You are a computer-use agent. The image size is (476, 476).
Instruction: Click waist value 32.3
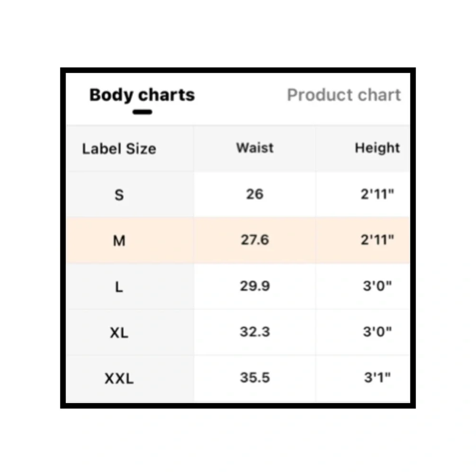click(255, 331)
